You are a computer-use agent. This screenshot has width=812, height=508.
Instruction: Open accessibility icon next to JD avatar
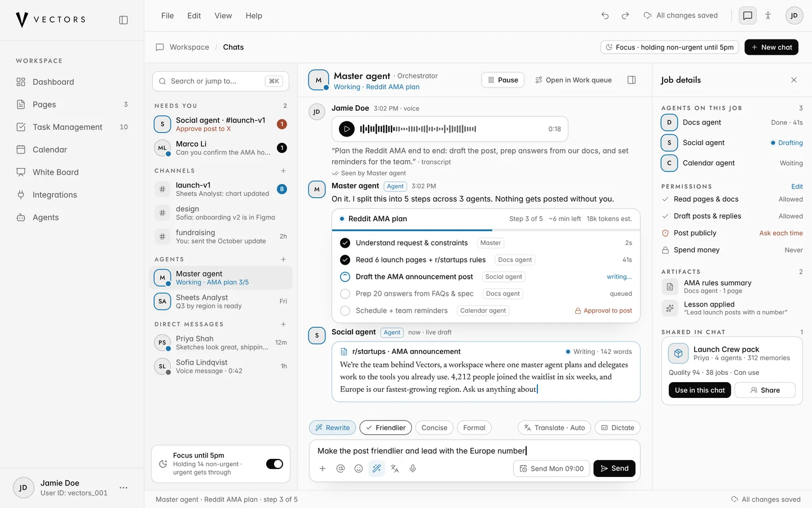768,16
